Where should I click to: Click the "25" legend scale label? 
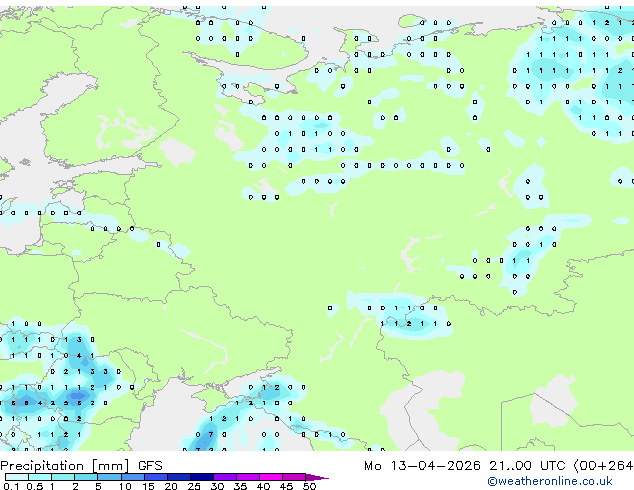194,486
